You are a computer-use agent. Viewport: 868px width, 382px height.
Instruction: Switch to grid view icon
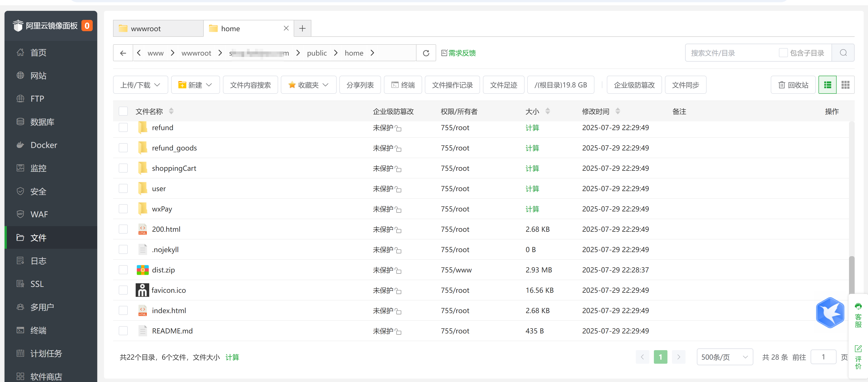(x=845, y=85)
